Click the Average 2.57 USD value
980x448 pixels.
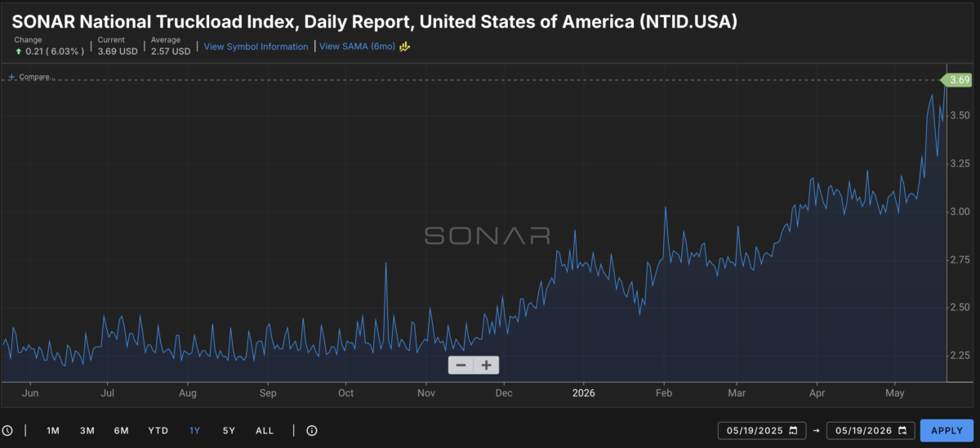[171, 51]
